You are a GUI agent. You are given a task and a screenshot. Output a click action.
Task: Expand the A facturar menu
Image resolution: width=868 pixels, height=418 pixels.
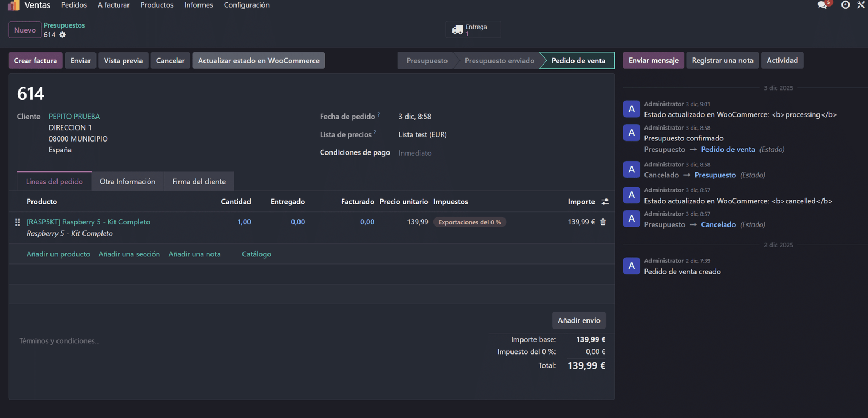(113, 5)
